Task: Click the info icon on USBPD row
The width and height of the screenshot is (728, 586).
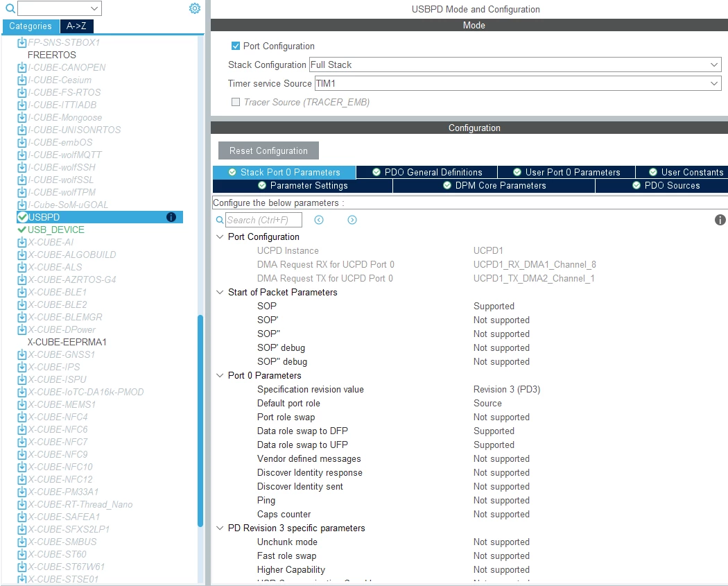Action: click(171, 217)
